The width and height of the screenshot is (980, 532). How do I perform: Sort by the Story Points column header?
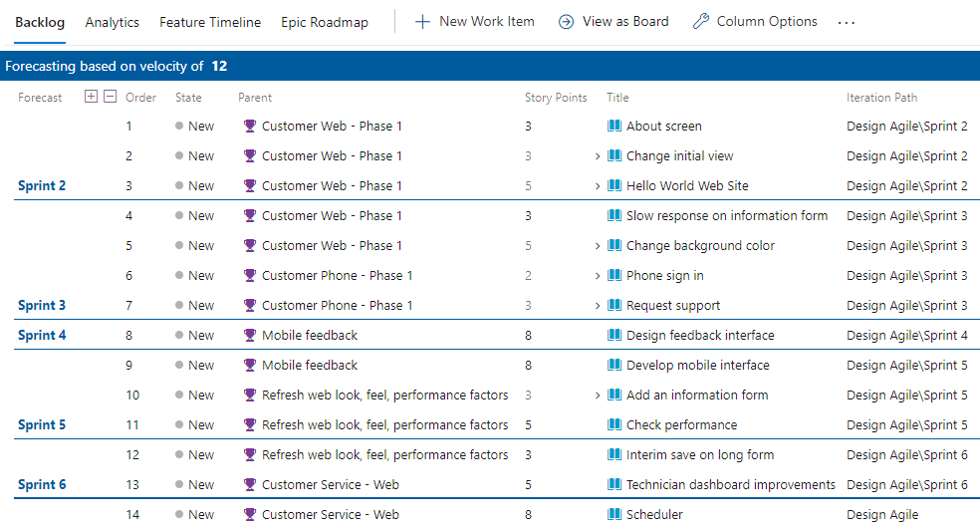[556, 98]
